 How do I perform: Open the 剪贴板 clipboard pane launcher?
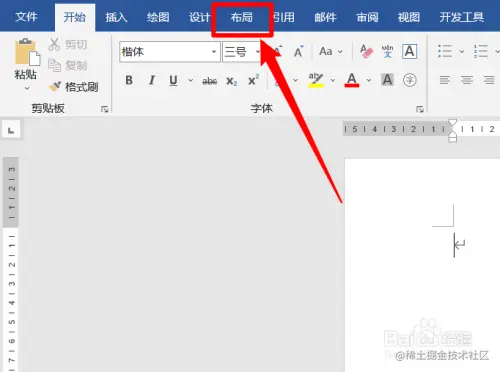pyautogui.click(x=105, y=109)
